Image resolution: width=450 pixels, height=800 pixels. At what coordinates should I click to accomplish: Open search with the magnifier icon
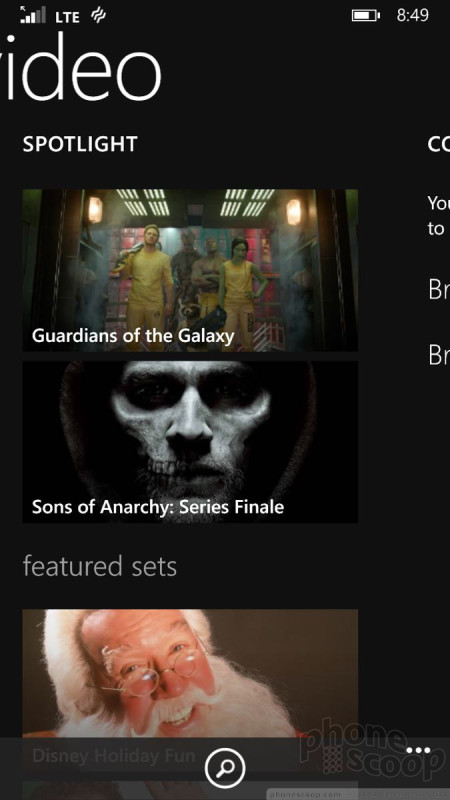pos(225,767)
